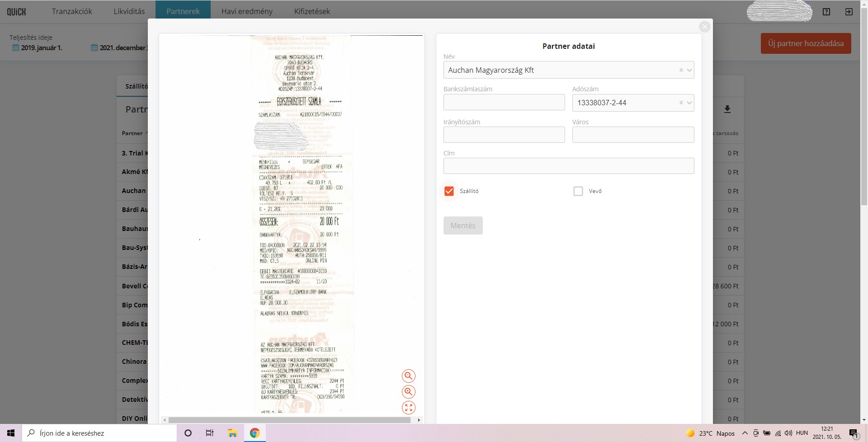Click the 28 600 Ft debt value
Image resolution: width=868 pixels, height=442 pixels.
tap(726, 286)
